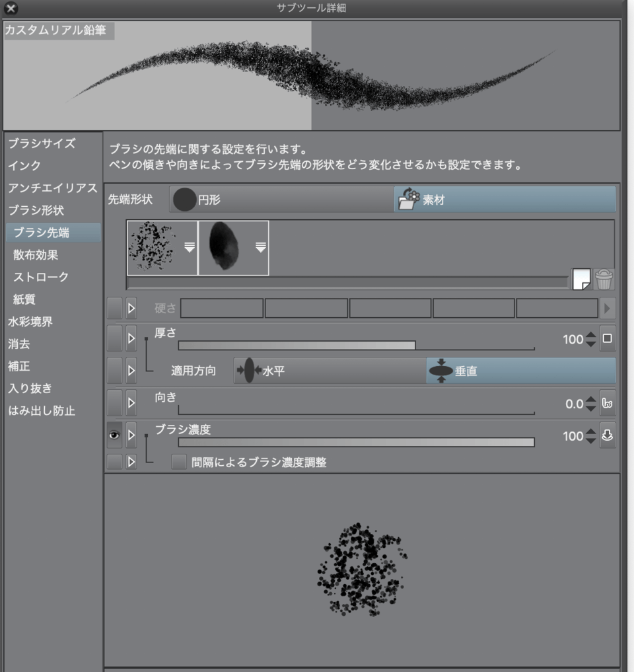Image resolution: width=634 pixels, height=672 pixels.
Task: Click the tilt dynamics icon beside 向き value
Action: pyautogui.click(x=608, y=402)
